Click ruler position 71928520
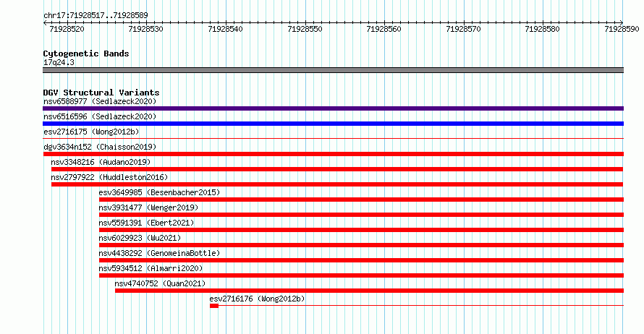Screen dimensions: 644x334 (x=67, y=29)
